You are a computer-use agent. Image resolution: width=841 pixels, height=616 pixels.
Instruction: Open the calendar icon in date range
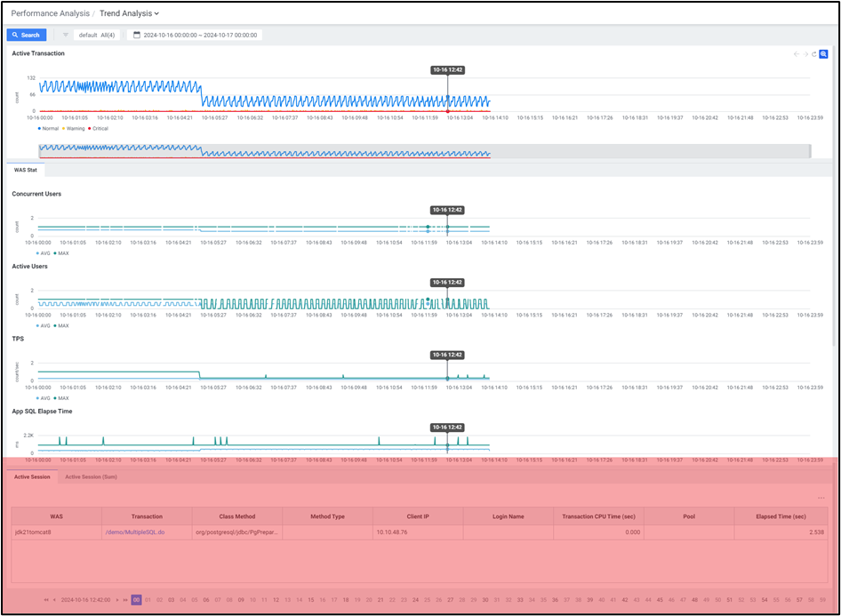click(137, 35)
